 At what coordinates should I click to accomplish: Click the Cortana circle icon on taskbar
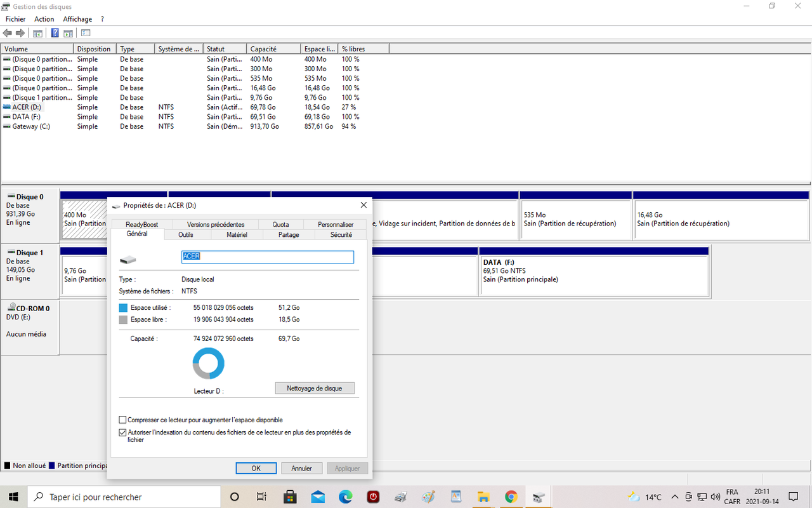(234, 497)
